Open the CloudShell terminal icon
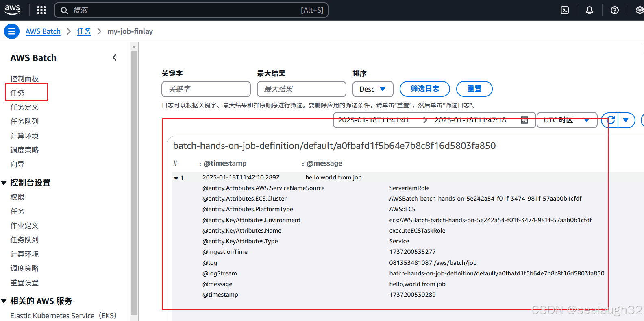Viewport: 644px width, 321px height. pyautogui.click(x=565, y=10)
